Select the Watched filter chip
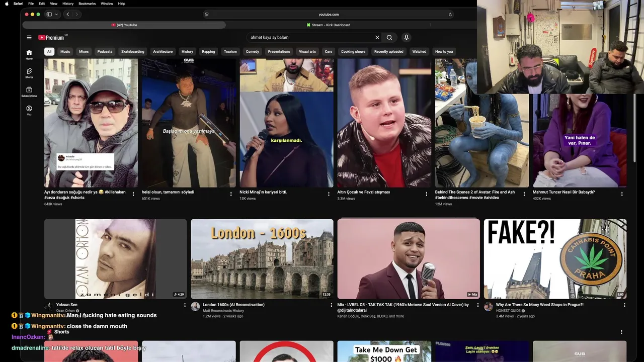 (419, 51)
